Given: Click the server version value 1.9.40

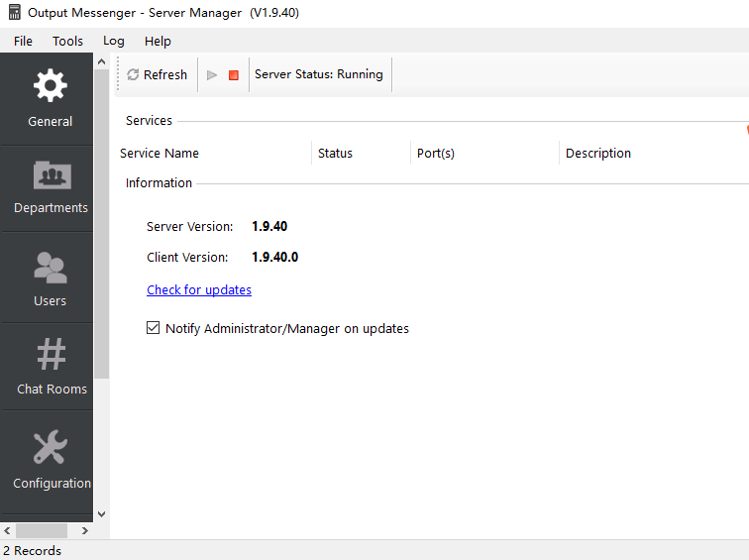Looking at the screenshot, I should (x=269, y=227).
